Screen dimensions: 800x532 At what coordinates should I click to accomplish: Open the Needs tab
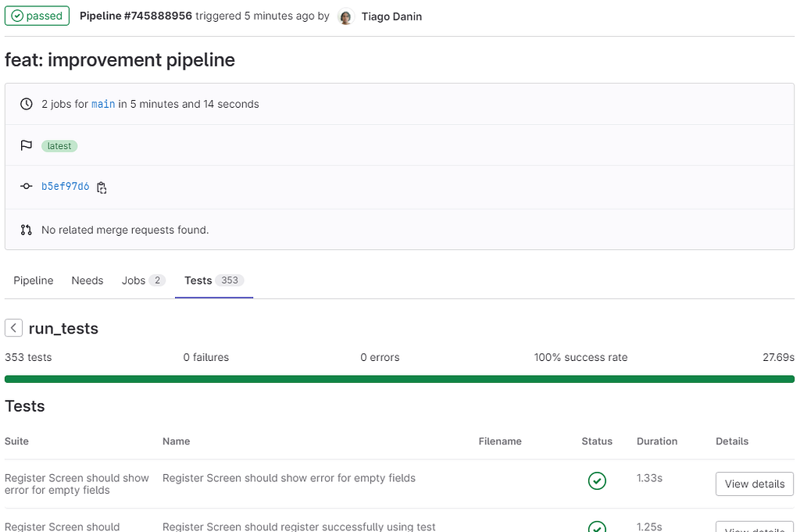[x=87, y=280]
